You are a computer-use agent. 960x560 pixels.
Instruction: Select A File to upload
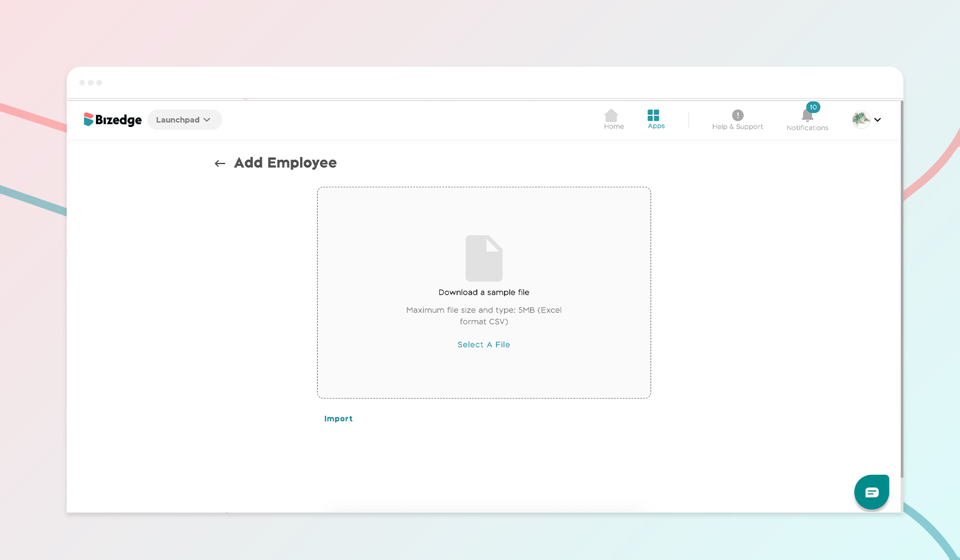(483, 345)
